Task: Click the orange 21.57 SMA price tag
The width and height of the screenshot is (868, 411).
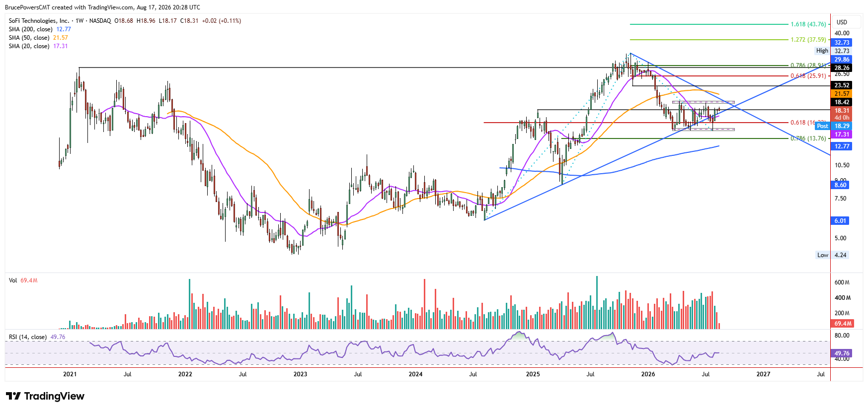Action: point(841,94)
